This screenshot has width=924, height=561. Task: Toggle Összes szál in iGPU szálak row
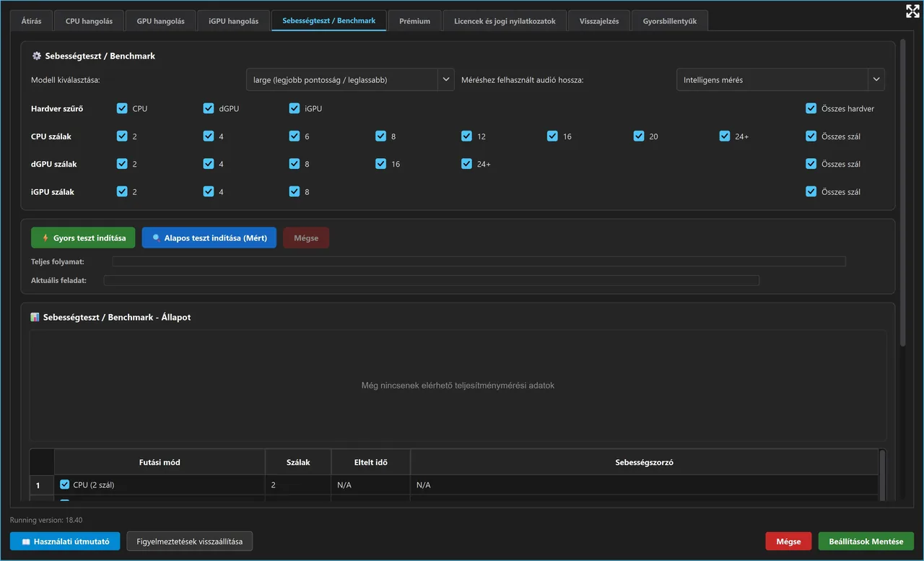coord(811,191)
